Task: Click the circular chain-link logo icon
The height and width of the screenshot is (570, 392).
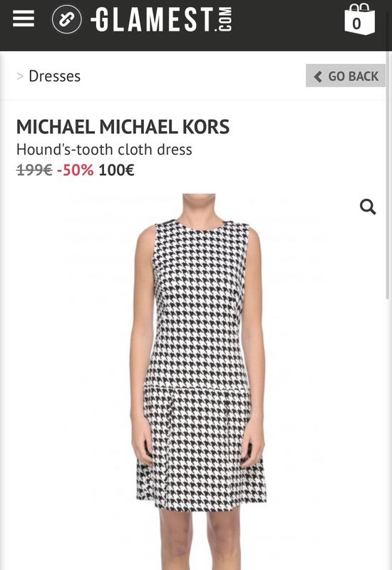Action: [x=66, y=19]
